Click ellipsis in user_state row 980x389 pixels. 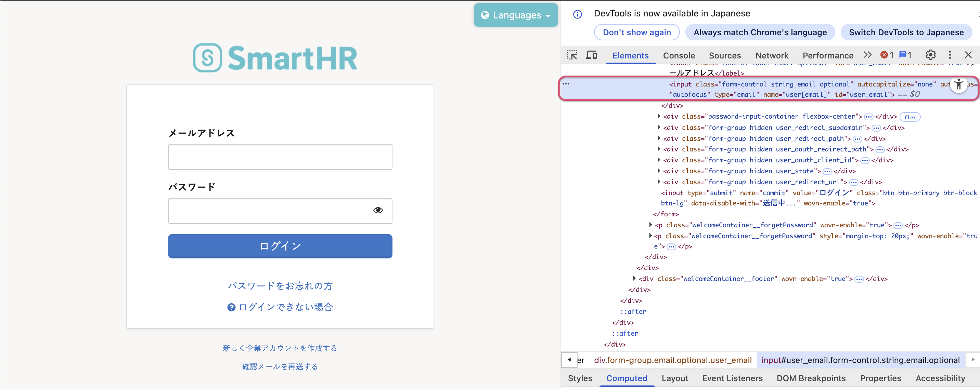coord(827,172)
